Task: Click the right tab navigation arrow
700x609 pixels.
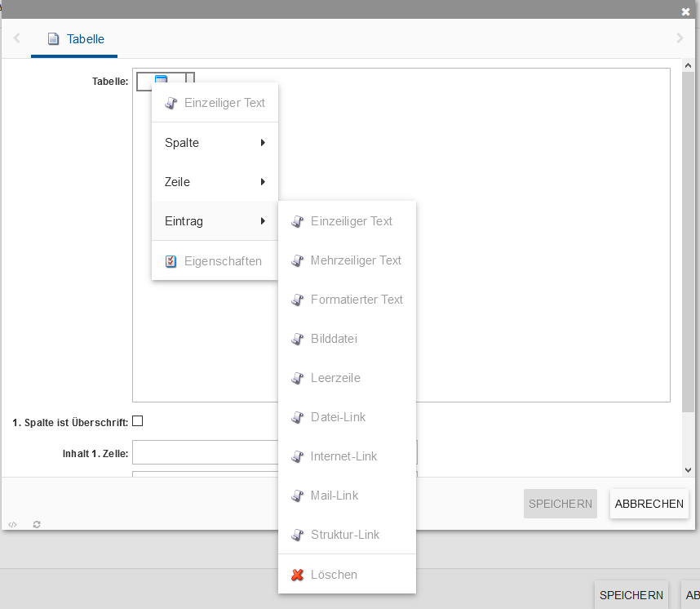Action: [680, 38]
